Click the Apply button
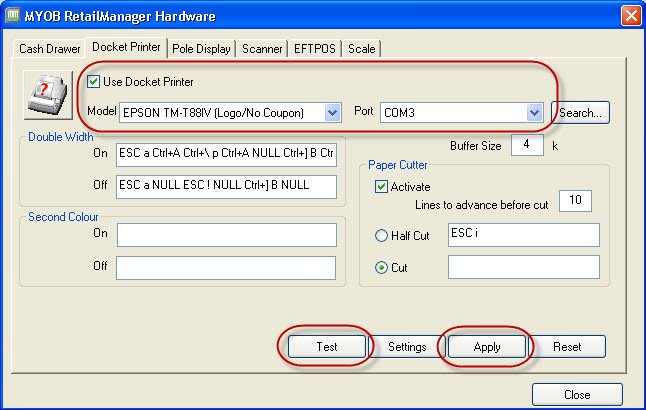This screenshot has width=646, height=410. [x=487, y=347]
